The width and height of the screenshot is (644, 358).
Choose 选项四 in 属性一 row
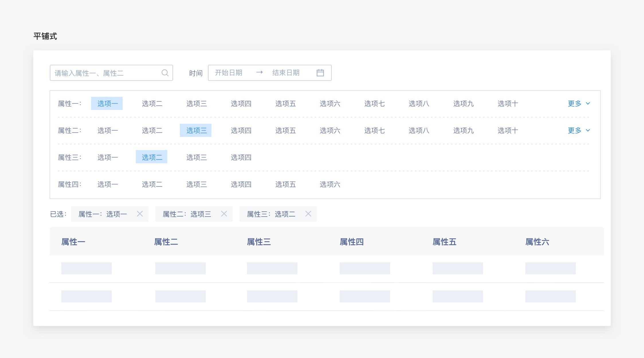pyautogui.click(x=241, y=103)
